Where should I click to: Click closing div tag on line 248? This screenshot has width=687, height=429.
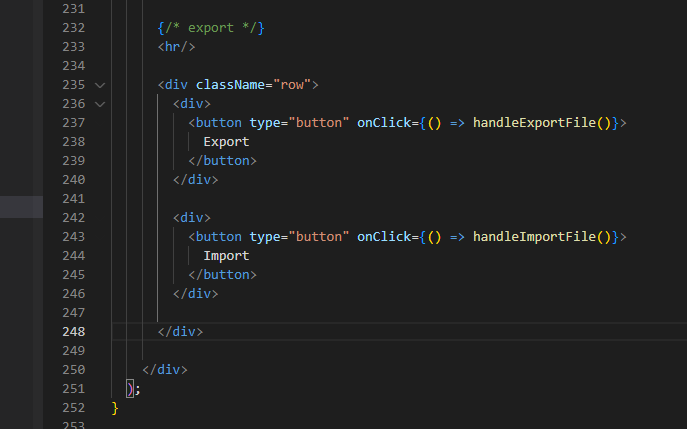(x=181, y=332)
